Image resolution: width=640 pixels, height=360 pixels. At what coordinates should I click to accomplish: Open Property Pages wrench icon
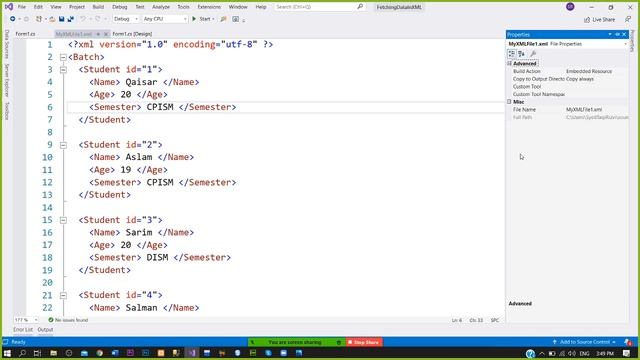coord(533,53)
